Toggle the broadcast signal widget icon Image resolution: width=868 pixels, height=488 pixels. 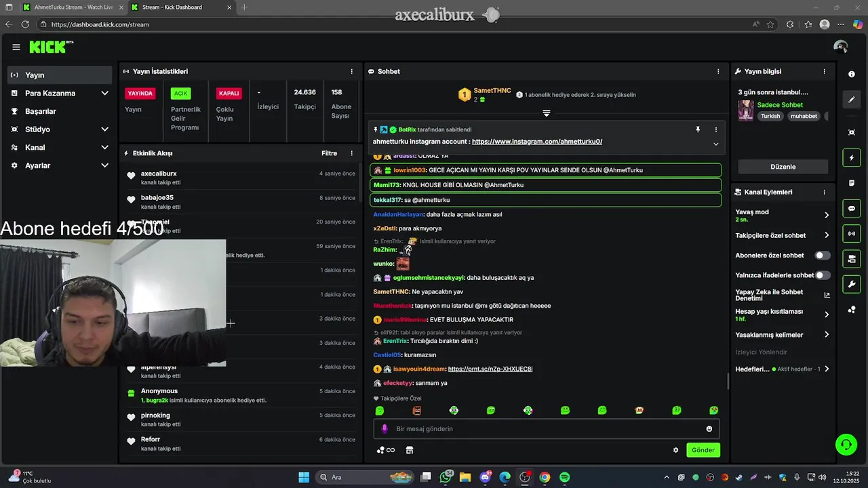click(852, 234)
